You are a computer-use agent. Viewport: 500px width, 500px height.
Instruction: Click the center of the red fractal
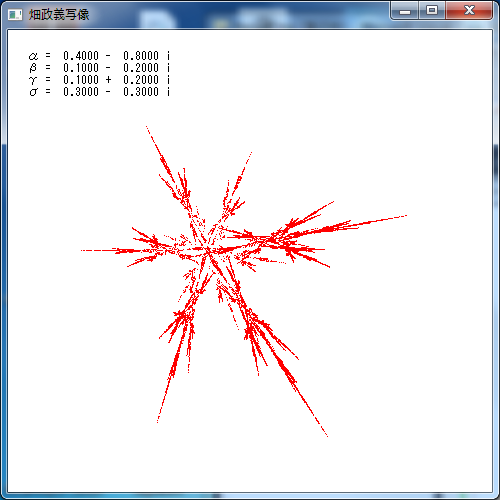[208, 251]
